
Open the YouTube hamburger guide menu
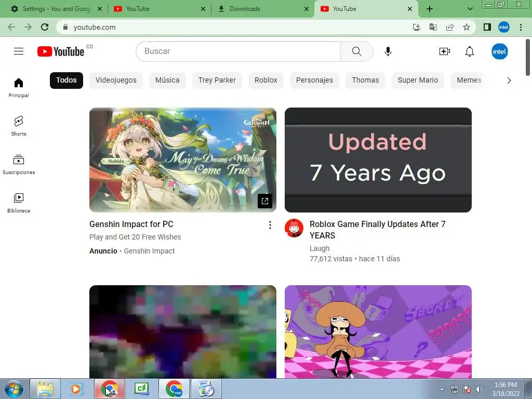(19, 51)
